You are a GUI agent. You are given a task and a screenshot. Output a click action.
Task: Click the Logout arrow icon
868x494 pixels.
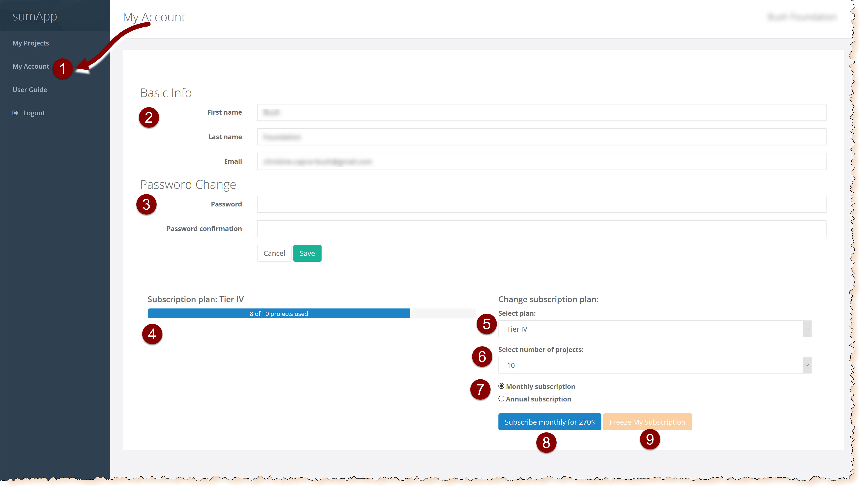(x=15, y=113)
